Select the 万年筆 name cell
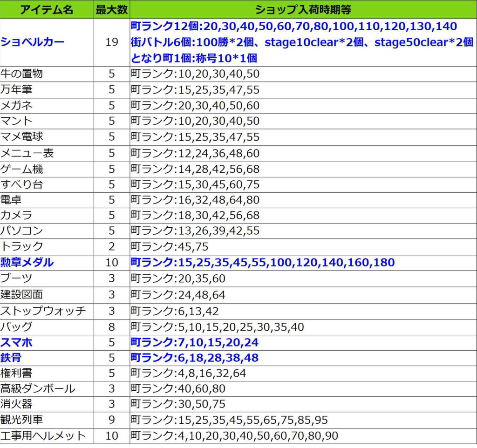 pyautogui.click(x=17, y=90)
